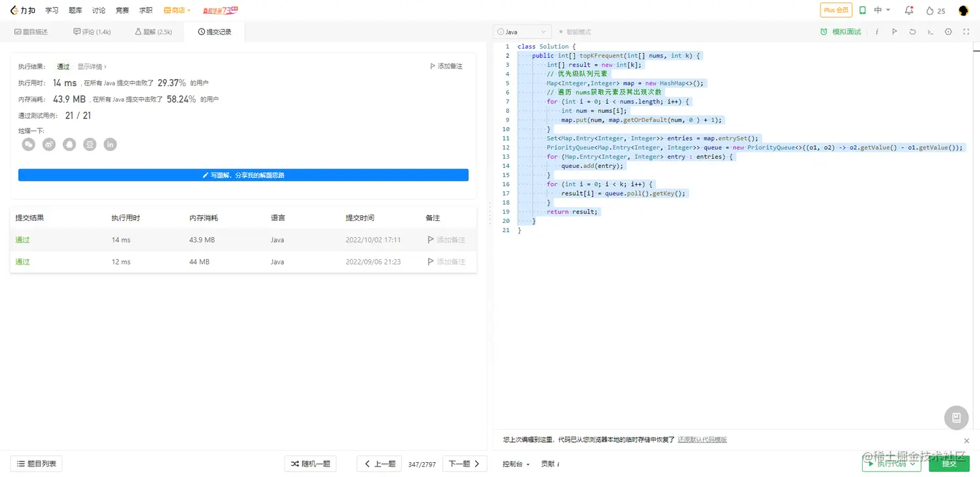Screen dimensions: 980x477
Task: Dismiss the code restored message
Action: 966,440
